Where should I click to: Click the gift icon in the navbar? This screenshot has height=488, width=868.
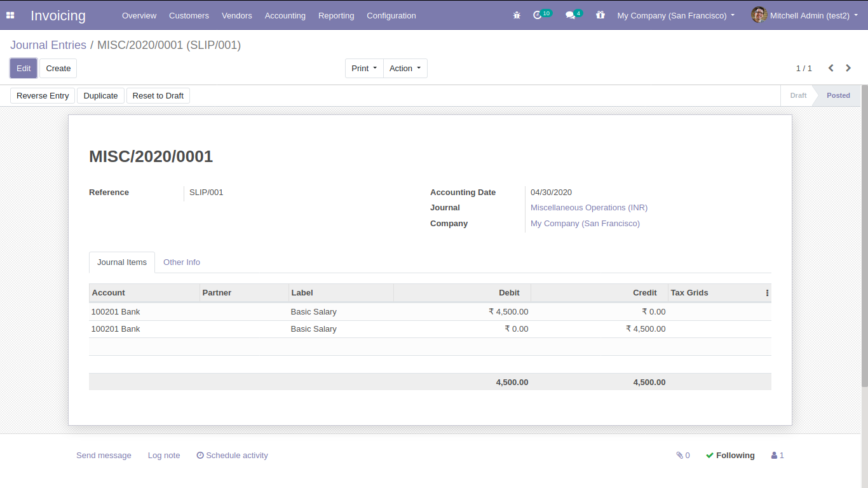click(x=600, y=15)
